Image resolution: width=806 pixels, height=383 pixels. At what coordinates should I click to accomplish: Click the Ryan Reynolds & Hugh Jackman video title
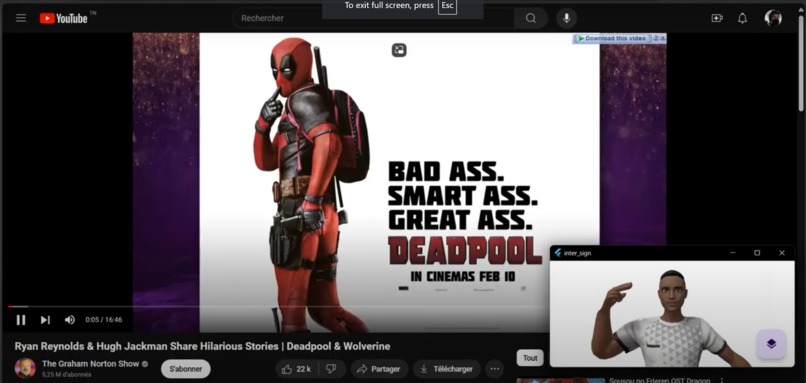(202, 346)
